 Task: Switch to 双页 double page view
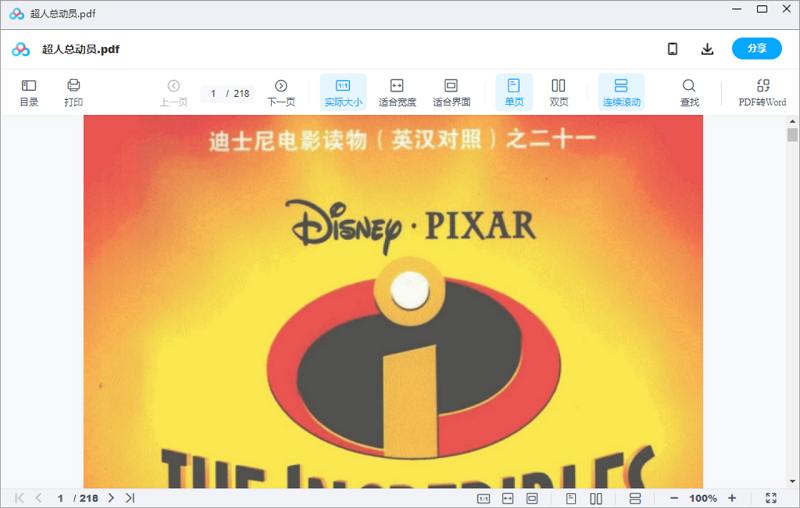(x=559, y=92)
